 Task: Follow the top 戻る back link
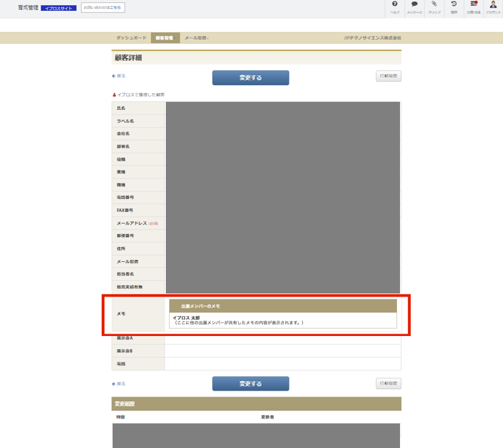coord(119,76)
